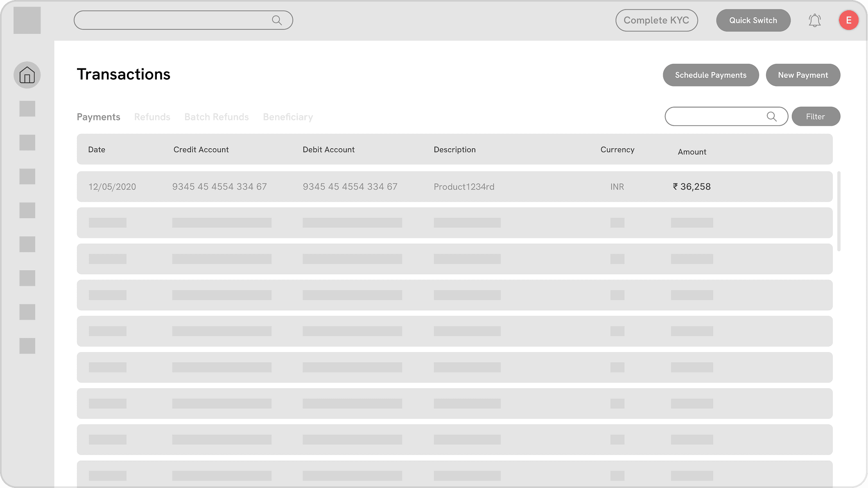This screenshot has width=868, height=488.
Task: Click the Home icon in sidebar
Action: (27, 75)
